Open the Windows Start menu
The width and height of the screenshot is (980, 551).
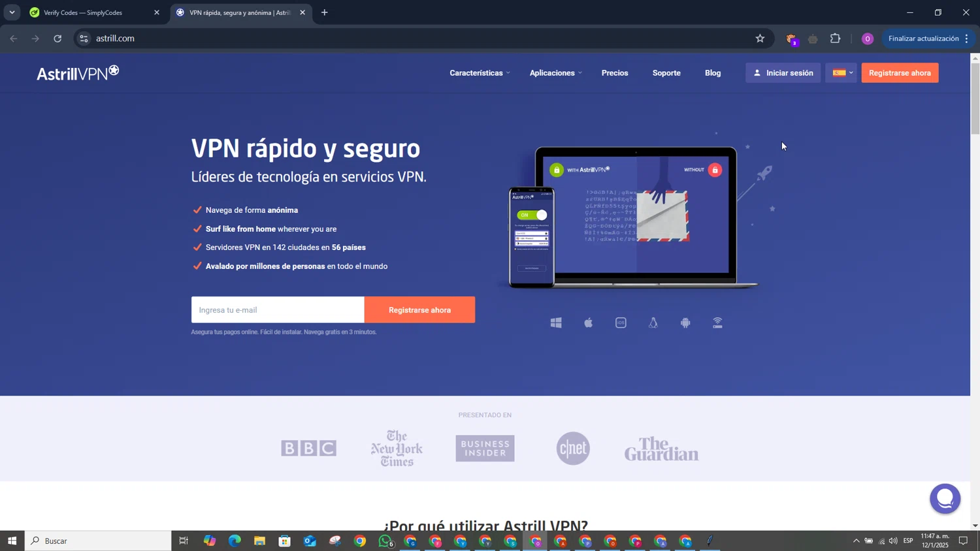[x=12, y=541]
